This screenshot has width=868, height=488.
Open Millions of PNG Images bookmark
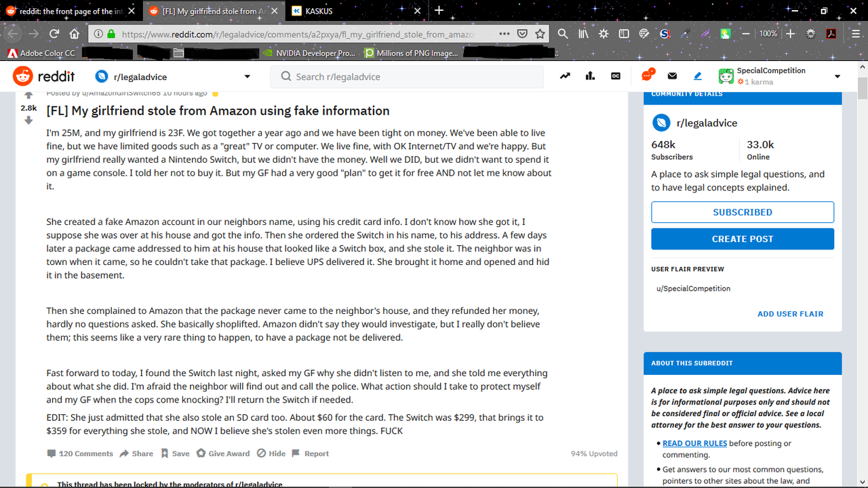pos(412,53)
